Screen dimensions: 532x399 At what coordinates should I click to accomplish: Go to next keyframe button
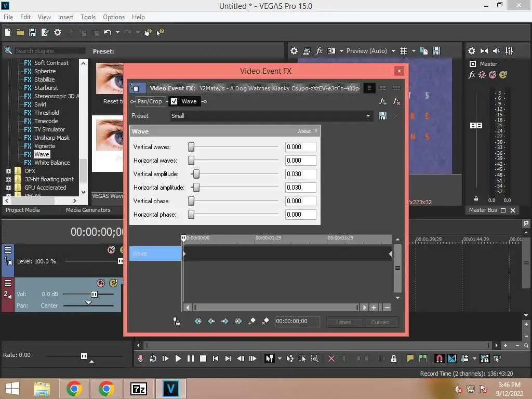(x=224, y=321)
